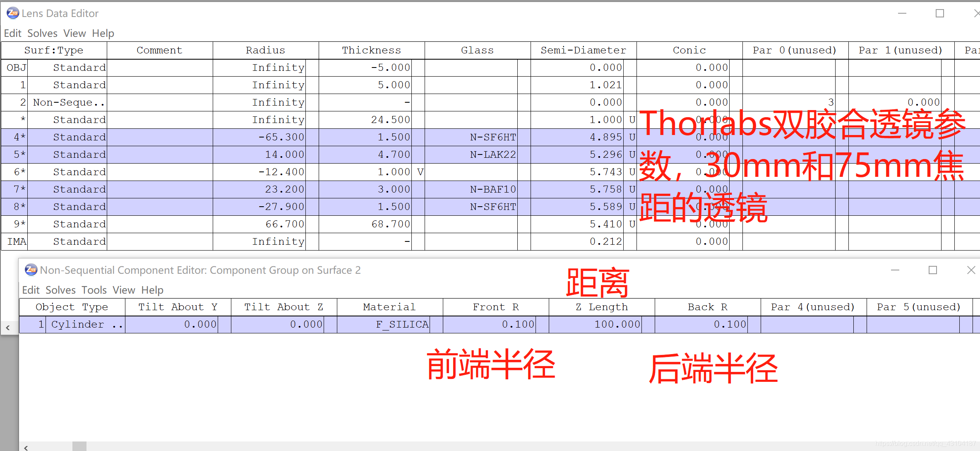Maximize the Non-Sequential Component Editor window

click(933, 270)
